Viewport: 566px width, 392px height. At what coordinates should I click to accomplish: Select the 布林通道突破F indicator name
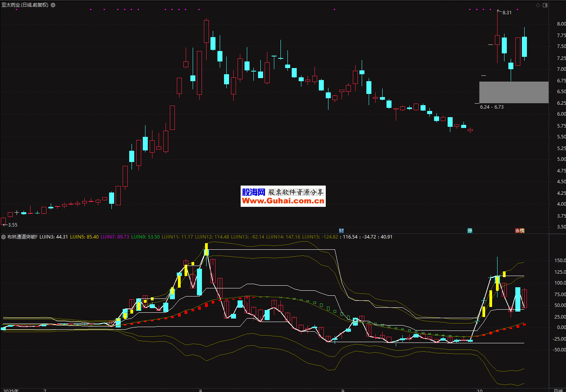click(22, 237)
